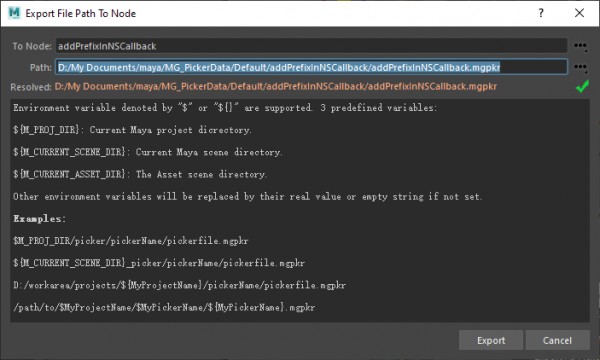Click the ${M_PROJ_DIR} description line
This screenshot has height=360, width=600.
point(132,130)
